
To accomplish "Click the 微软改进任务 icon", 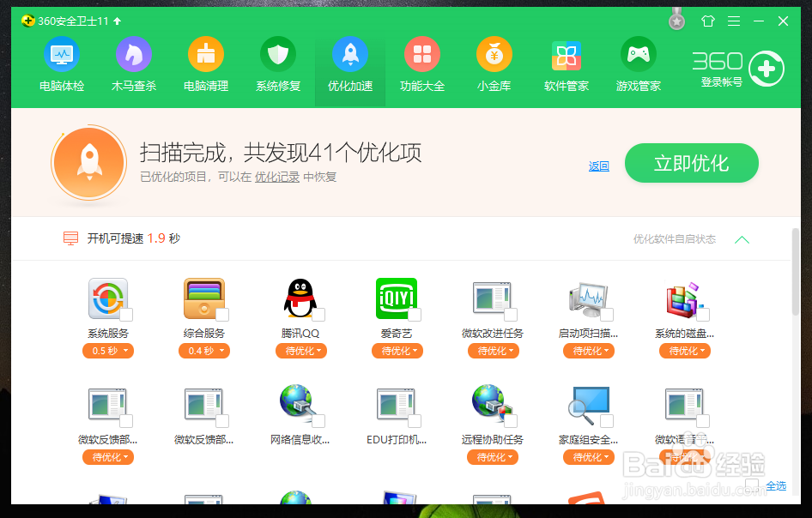I will point(492,298).
